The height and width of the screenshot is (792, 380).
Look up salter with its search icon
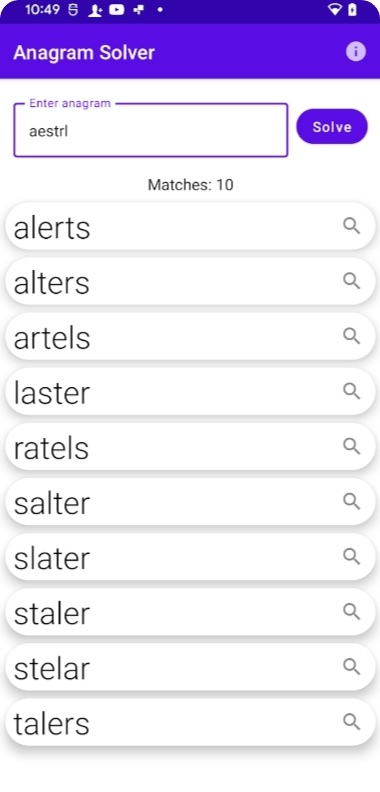coord(352,501)
